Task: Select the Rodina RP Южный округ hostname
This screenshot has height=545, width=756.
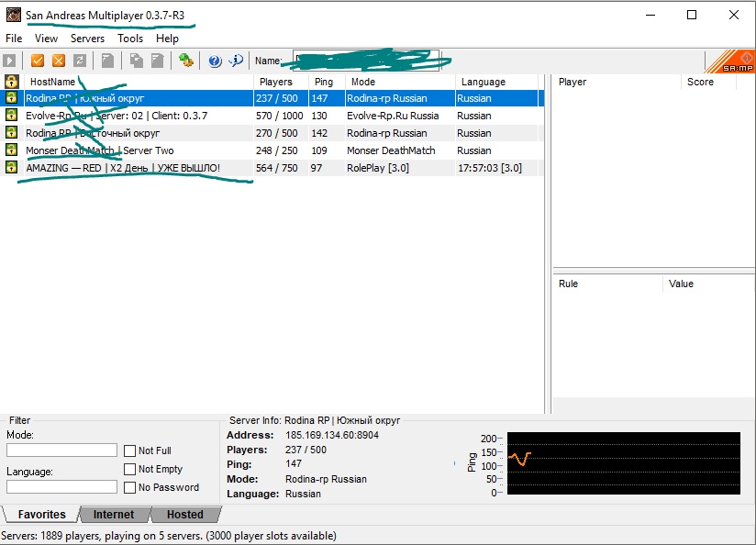Action: tap(84, 98)
